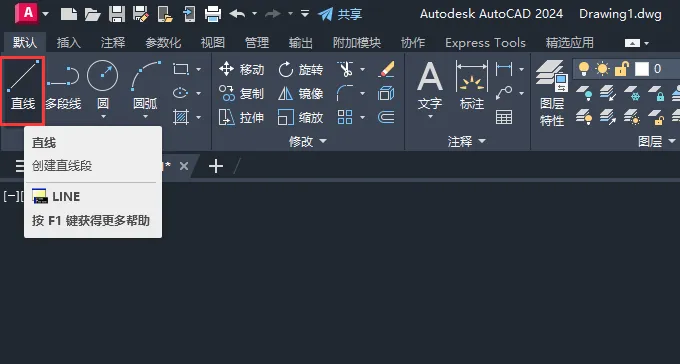This screenshot has width=680, height=364.
Task: Activate the 缩放 (Scale) command
Action: [301, 117]
